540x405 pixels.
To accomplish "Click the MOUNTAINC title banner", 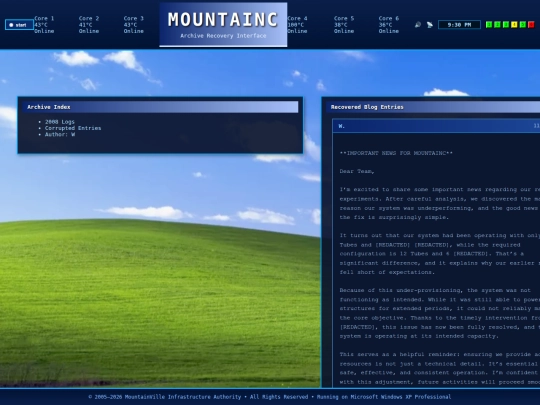I will click(x=223, y=25).
